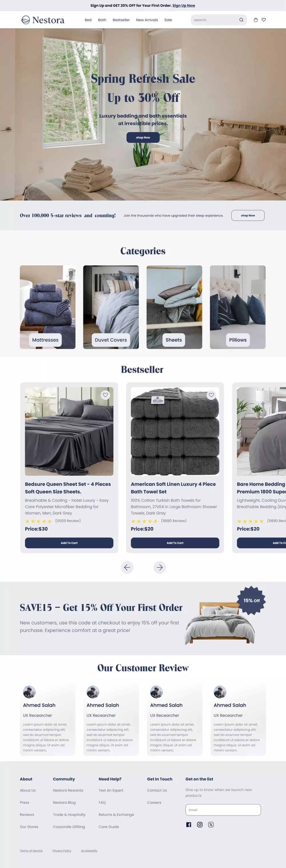Click the Sign Up Now link
This screenshot has width=286, height=868.
pos(184,6)
